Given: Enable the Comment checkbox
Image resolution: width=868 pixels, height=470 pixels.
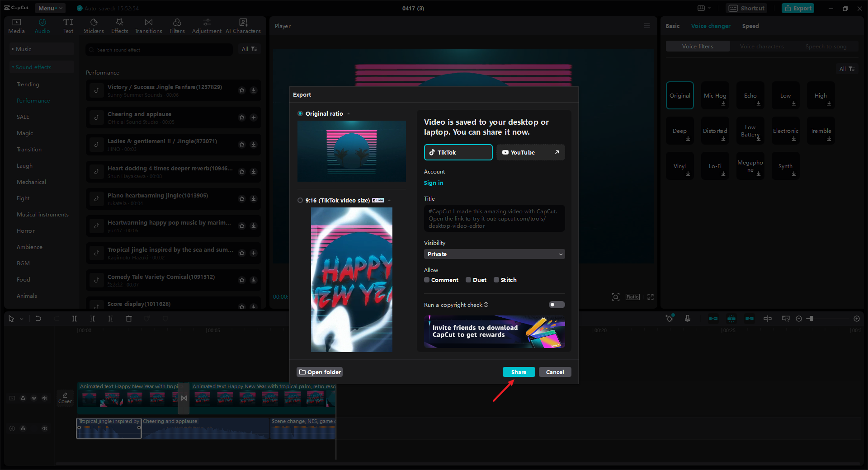Looking at the screenshot, I should coord(427,280).
